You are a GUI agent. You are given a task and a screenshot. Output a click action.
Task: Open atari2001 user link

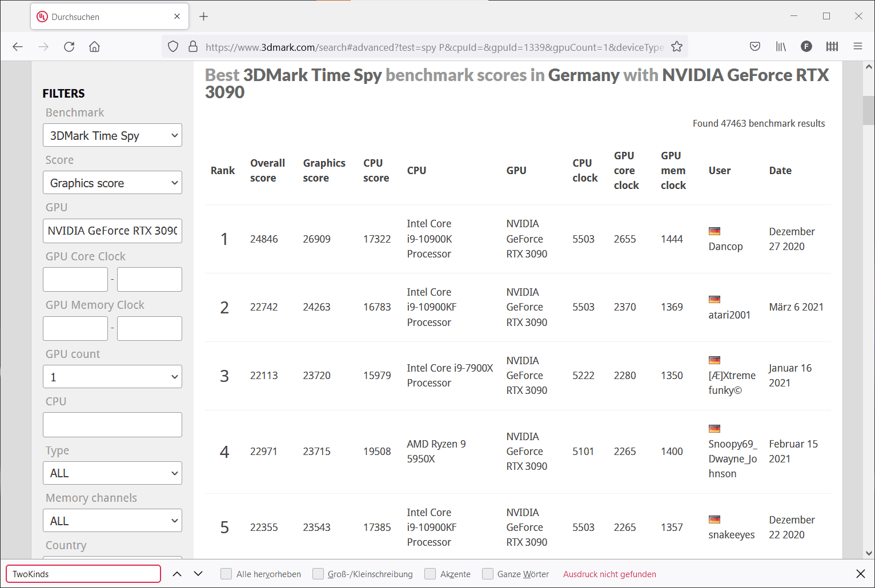coord(729,315)
